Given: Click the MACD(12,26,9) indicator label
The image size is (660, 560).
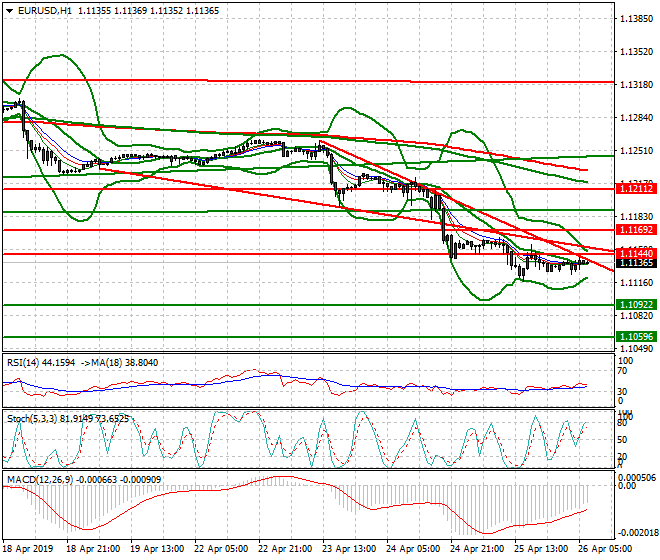Looking at the screenshot, I should pyautogui.click(x=40, y=480).
